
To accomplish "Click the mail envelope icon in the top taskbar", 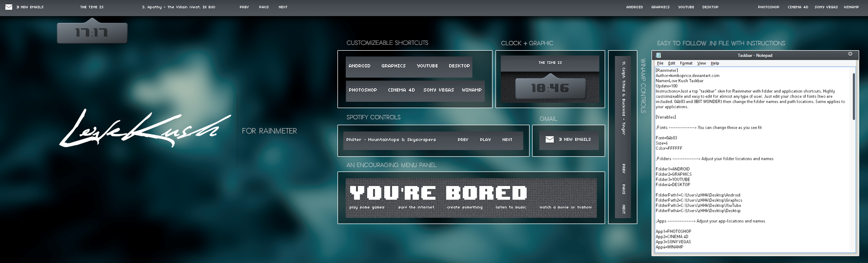I will point(9,7).
